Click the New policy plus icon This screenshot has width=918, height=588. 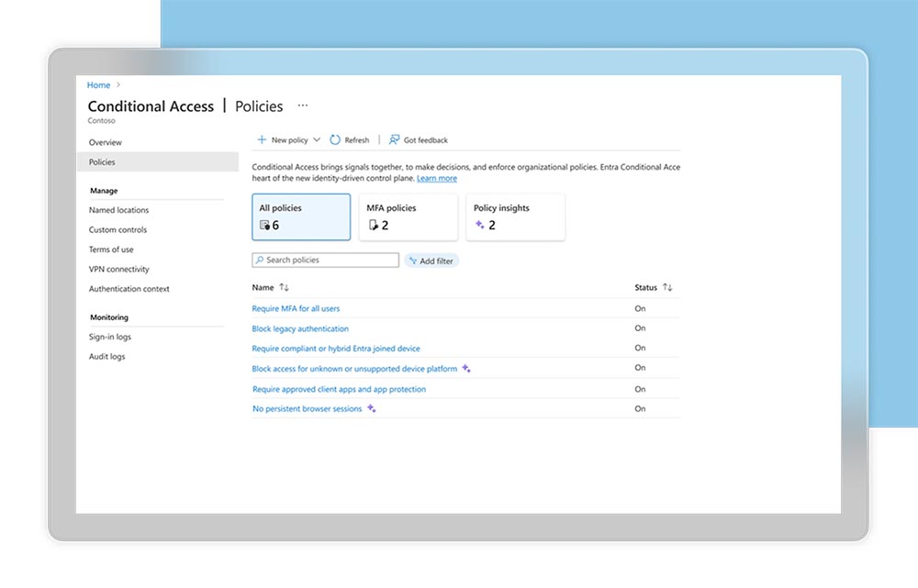click(x=262, y=139)
